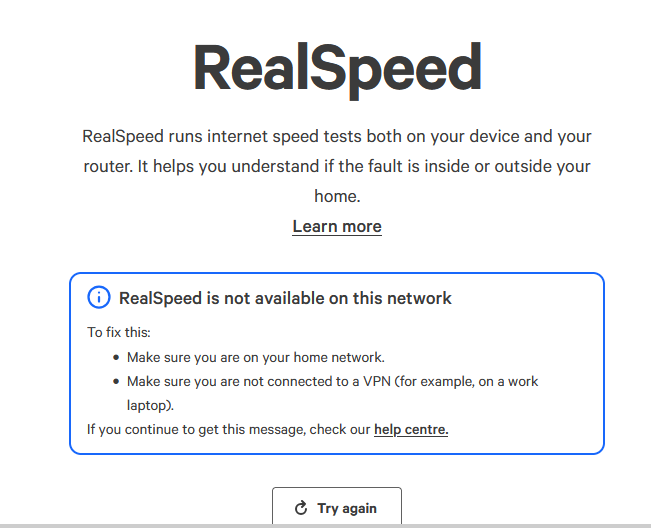Click the bullet dot of the VPN item
Screen dimensions: 651x528
click(x=116, y=381)
